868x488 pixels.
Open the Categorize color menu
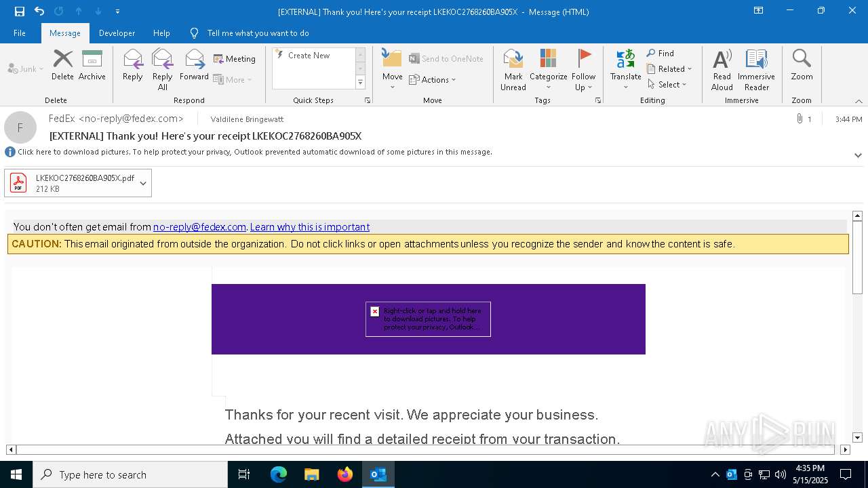point(548,70)
